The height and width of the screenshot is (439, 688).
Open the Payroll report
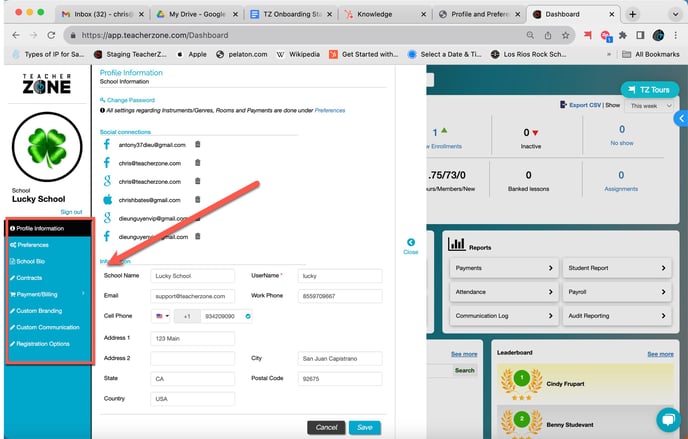tap(615, 290)
